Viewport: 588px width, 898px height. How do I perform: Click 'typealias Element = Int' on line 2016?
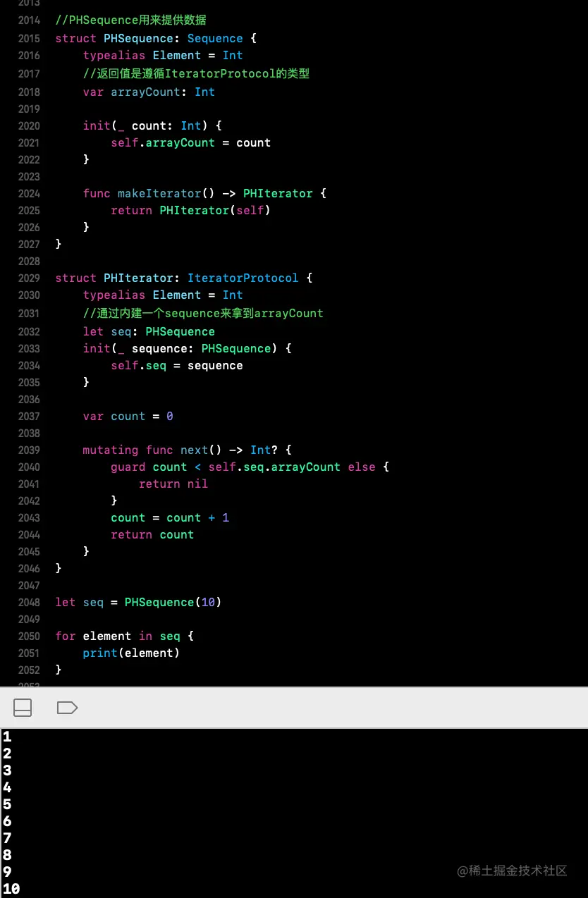pyautogui.click(x=163, y=56)
